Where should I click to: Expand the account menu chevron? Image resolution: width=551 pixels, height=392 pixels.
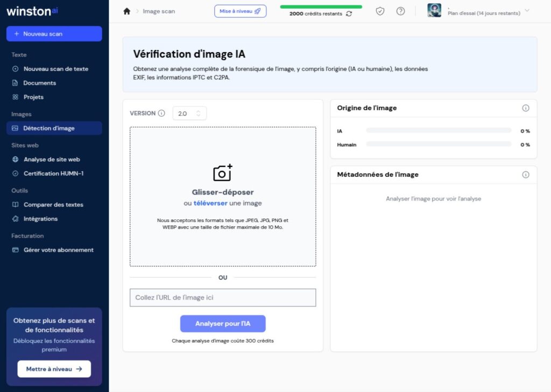527,10
